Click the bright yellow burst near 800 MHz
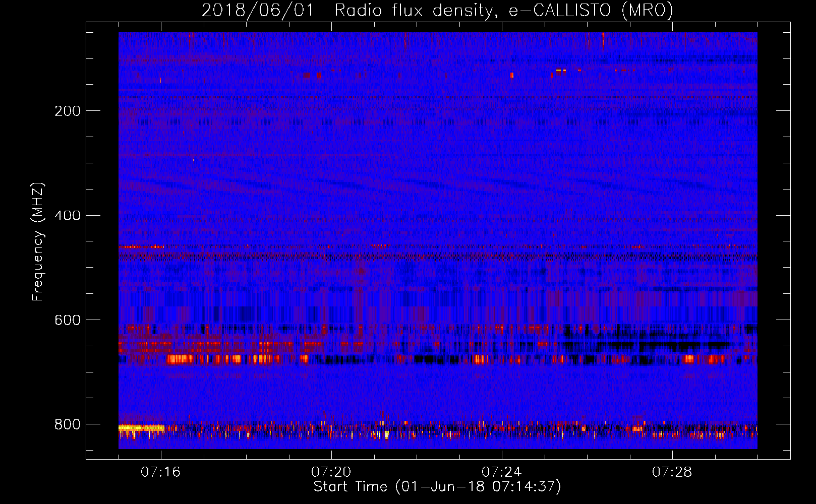This screenshot has height=504, width=816. [141, 428]
